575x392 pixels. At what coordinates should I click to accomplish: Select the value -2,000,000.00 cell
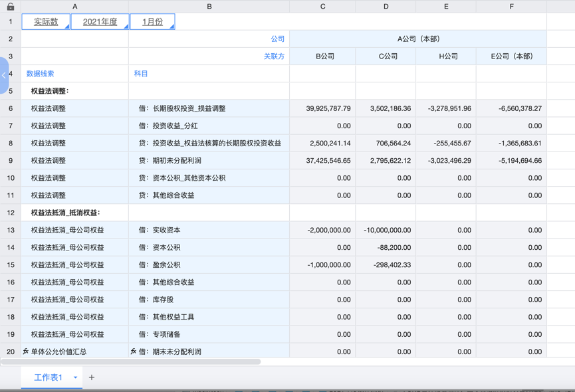[322, 230]
